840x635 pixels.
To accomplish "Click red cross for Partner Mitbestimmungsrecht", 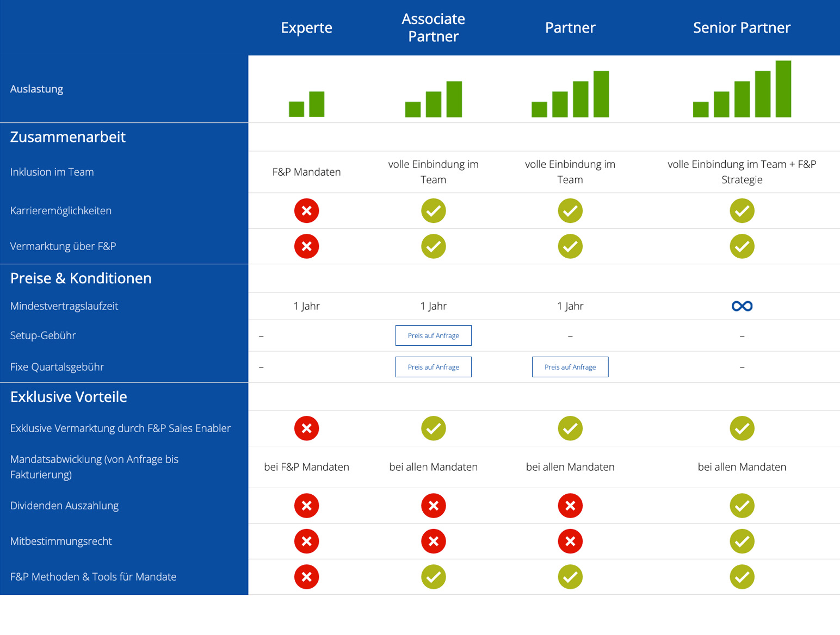I will pyautogui.click(x=570, y=541).
